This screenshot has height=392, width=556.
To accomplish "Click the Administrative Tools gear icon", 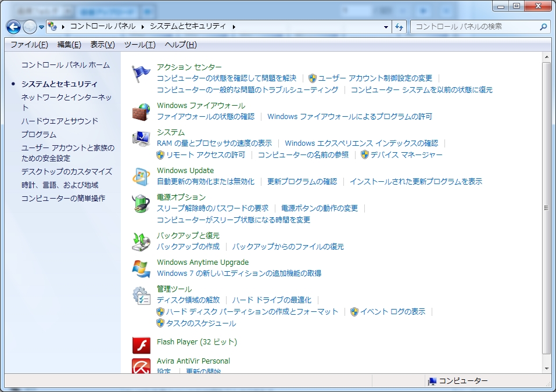I will click(141, 296).
